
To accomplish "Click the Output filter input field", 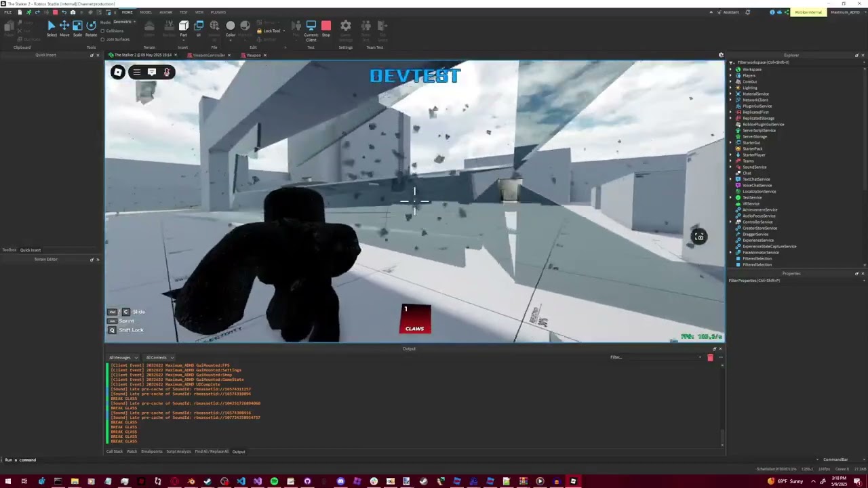I will (654, 358).
